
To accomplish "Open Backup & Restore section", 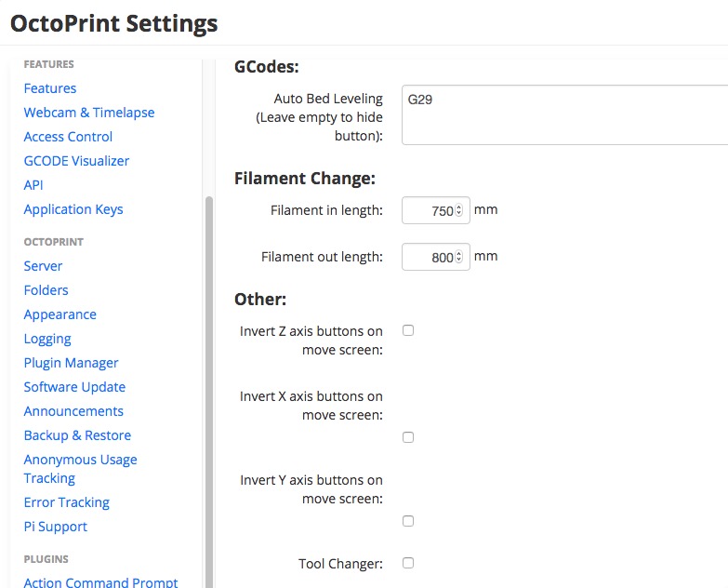I will 77,435.
